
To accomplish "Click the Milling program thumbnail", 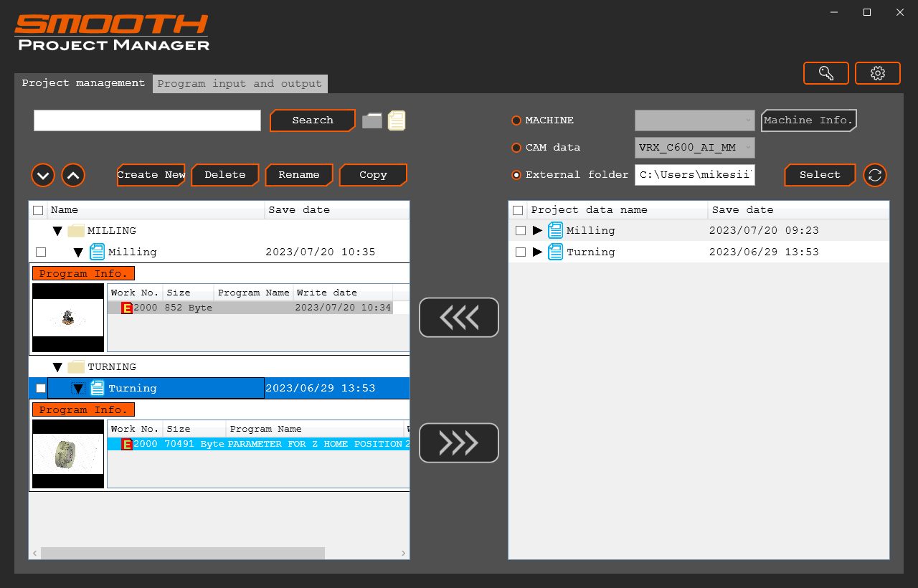I will (68, 318).
